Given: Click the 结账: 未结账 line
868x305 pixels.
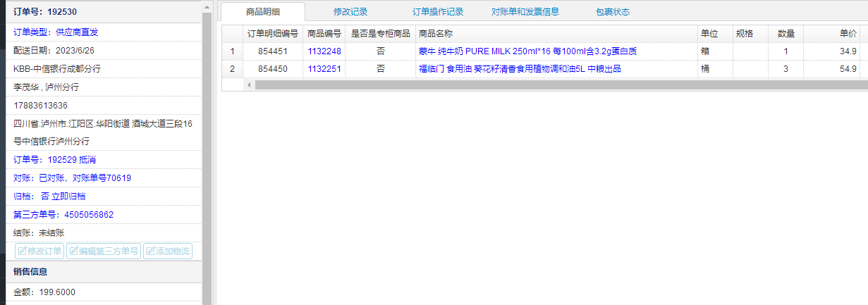Looking at the screenshot, I should (x=104, y=232).
